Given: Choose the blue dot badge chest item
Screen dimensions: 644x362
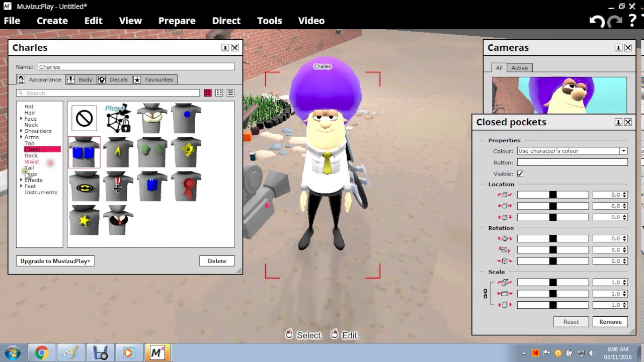Looking at the screenshot, I should pos(186,119).
